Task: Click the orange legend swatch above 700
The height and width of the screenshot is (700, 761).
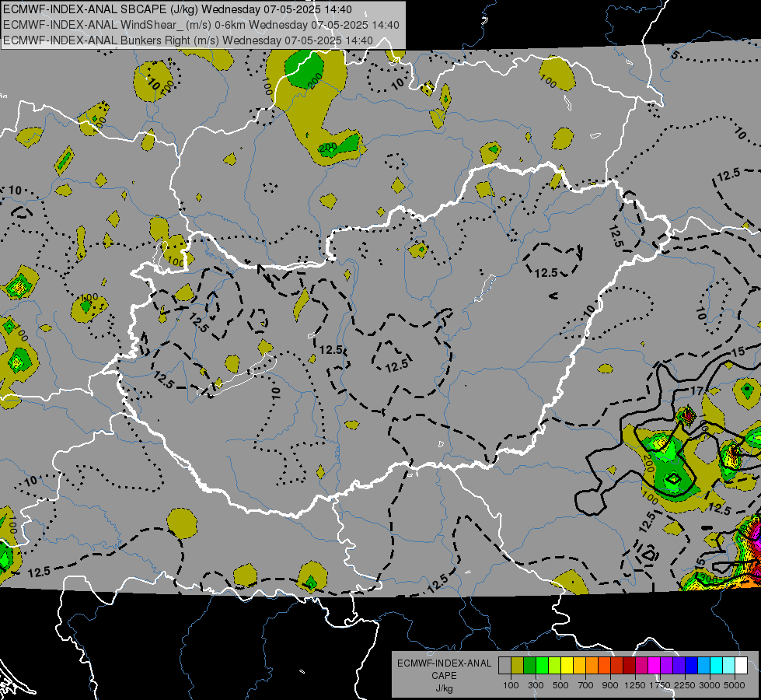Action: coord(592,666)
